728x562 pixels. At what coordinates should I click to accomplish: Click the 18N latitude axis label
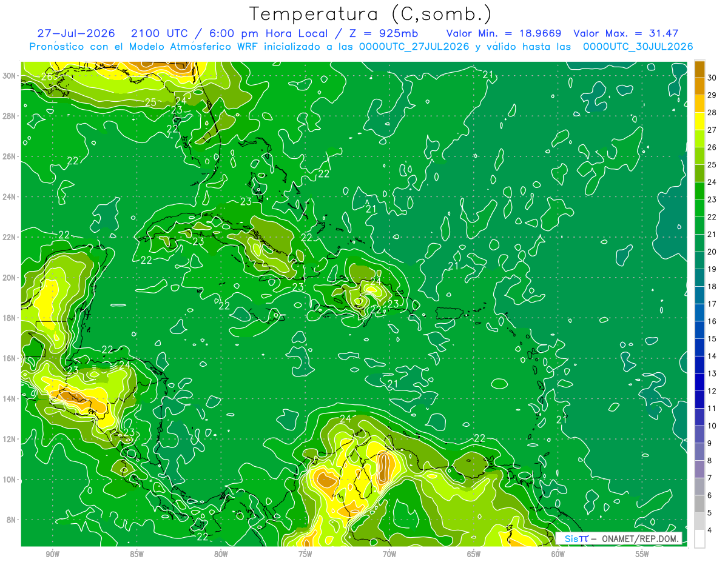pos(10,318)
